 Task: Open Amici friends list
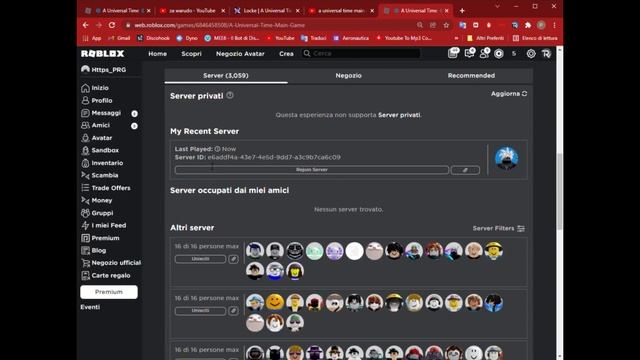(96, 125)
